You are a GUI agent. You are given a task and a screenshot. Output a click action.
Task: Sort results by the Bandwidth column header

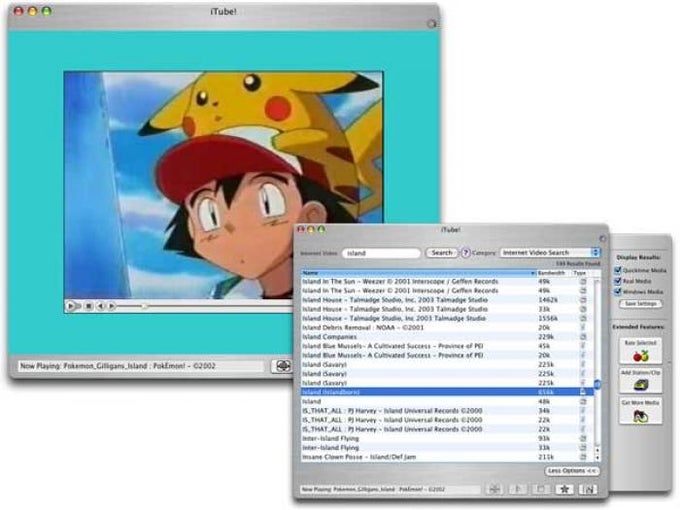tap(553, 273)
